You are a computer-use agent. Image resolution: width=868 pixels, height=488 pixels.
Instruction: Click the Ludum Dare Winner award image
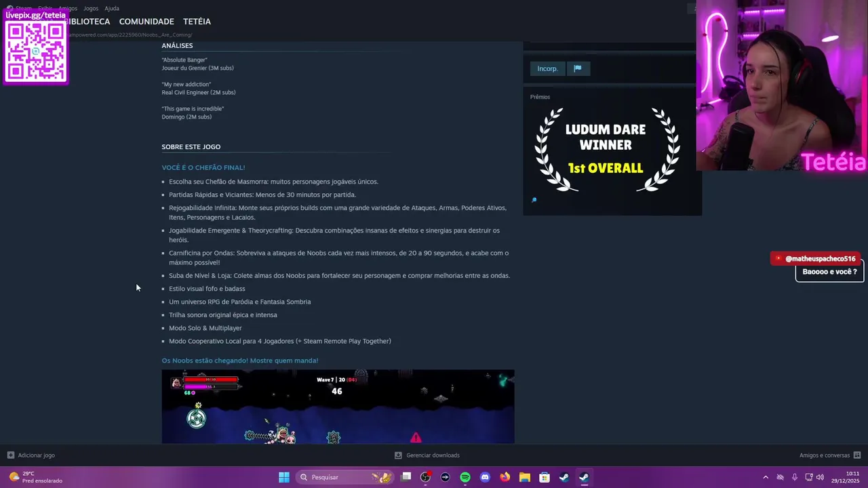[x=607, y=150]
